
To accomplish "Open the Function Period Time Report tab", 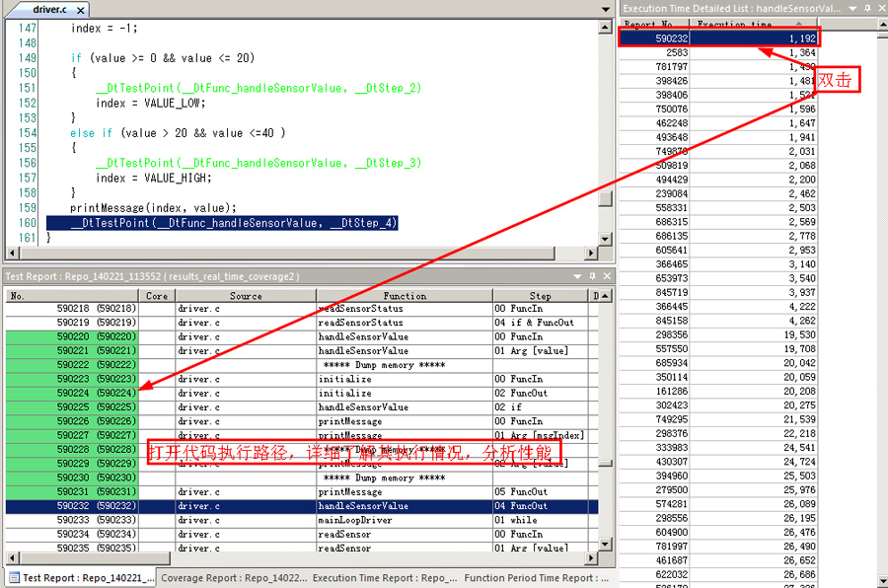I will 537,578.
